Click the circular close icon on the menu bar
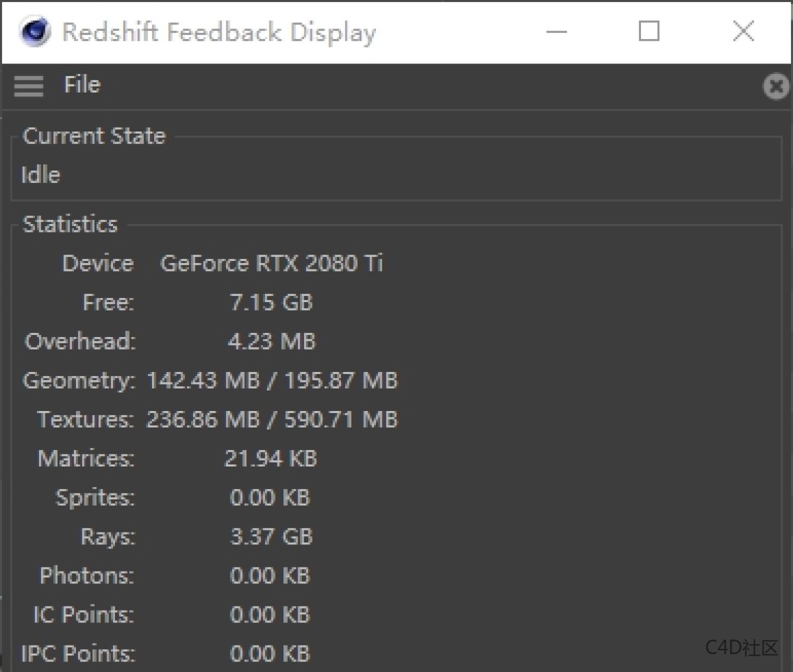Viewport: 793px width, 672px height. pos(776,86)
